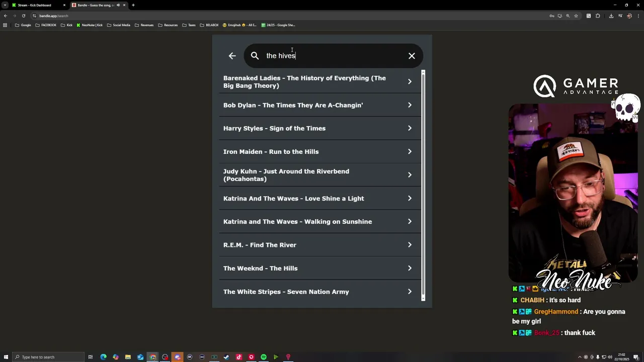This screenshot has height=362, width=644.
Task: Open the tab search dropdown
Action: point(5,5)
